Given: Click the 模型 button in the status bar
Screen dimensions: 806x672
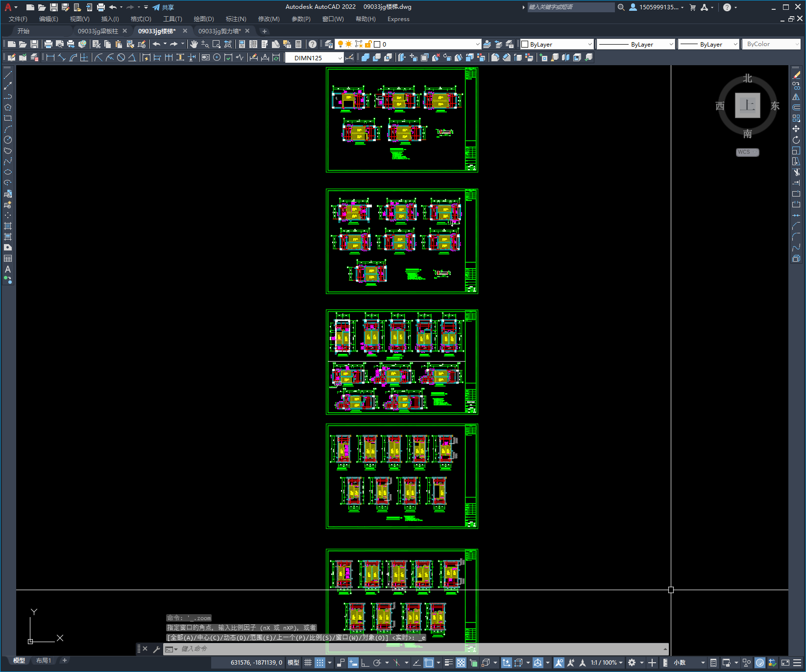Looking at the screenshot, I should tap(293, 663).
